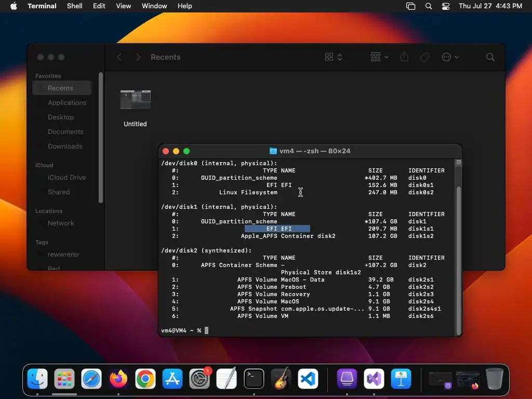Viewport: 532px width, 399px height.
Task: Close the Terminal window
Action: coord(166,151)
